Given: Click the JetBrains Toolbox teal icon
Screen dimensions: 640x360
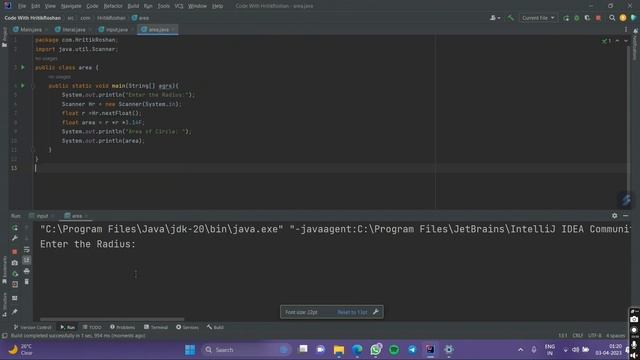Looking at the screenshot, I should (x=633, y=18).
